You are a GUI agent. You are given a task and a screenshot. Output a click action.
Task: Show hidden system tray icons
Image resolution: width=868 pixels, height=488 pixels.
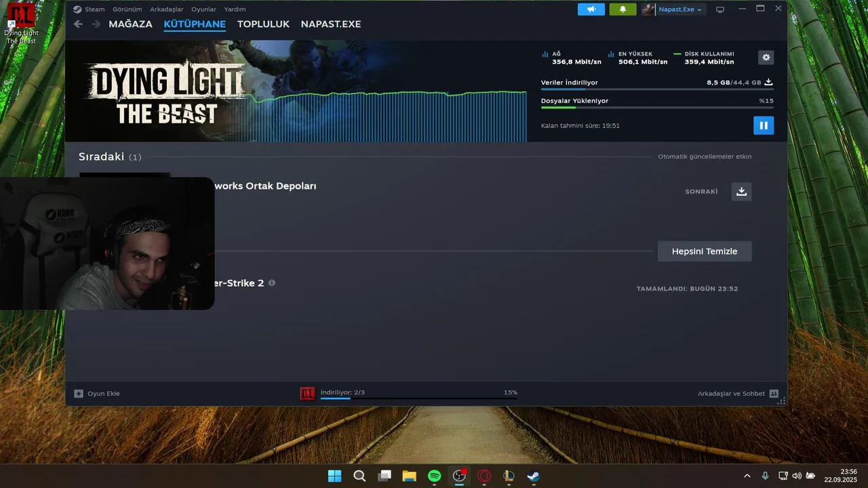tap(747, 476)
